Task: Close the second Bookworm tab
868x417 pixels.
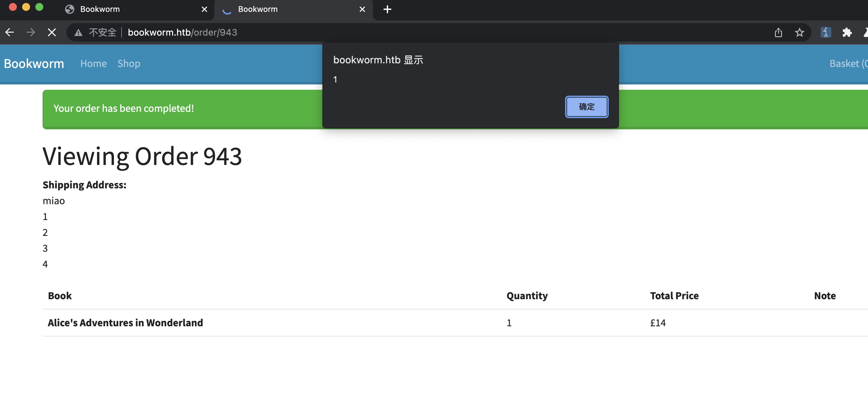Action: pyautogui.click(x=362, y=9)
